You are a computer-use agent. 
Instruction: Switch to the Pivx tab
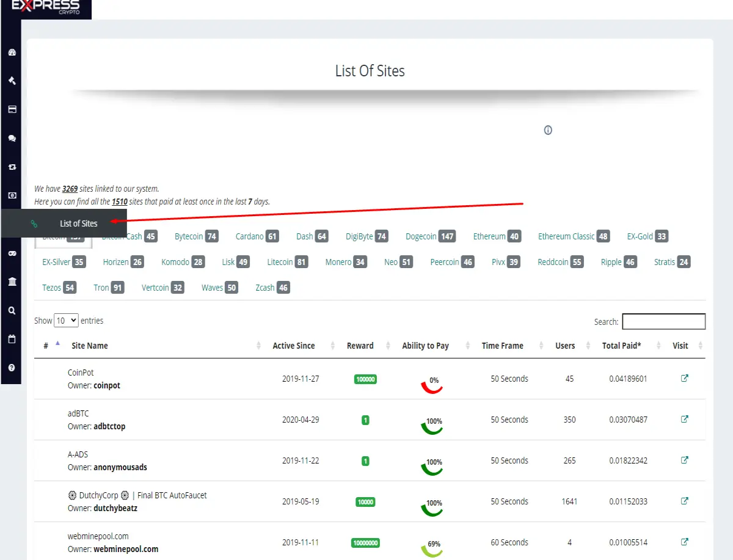pos(505,262)
